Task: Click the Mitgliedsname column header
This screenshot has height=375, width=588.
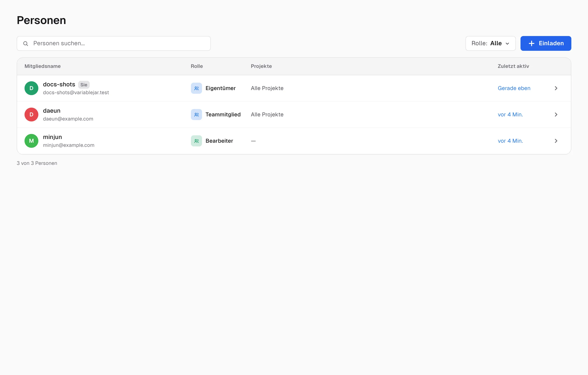Action: click(x=43, y=66)
